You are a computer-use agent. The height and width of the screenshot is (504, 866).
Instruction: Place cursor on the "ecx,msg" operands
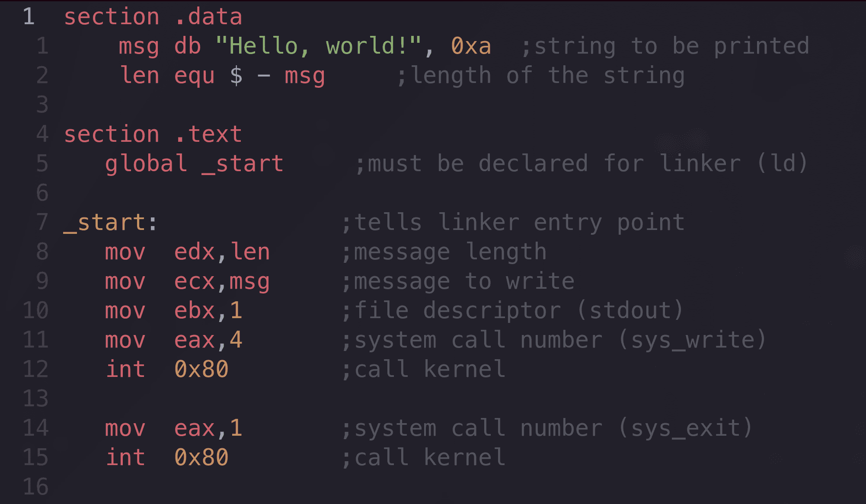tap(222, 281)
